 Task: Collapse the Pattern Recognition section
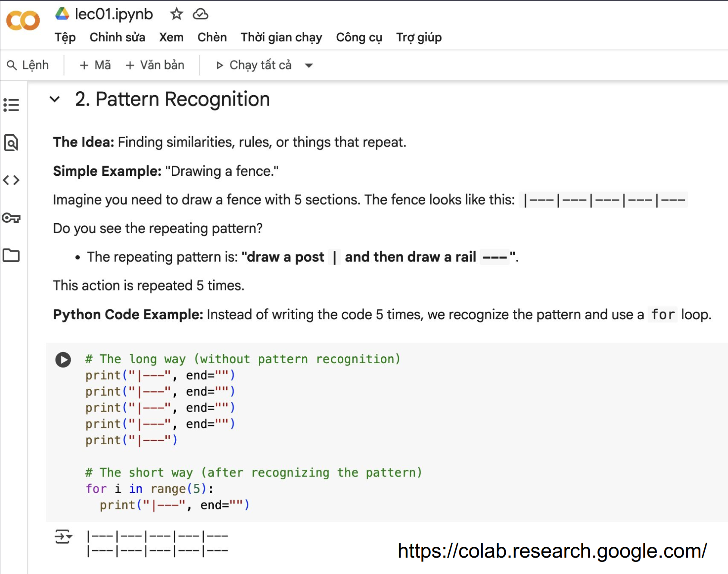pyautogui.click(x=54, y=99)
